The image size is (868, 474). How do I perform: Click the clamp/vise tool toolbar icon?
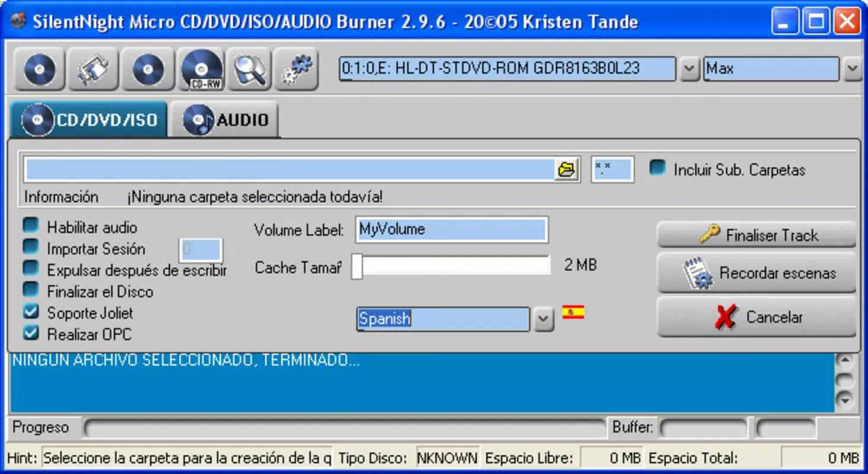click(93, 69)
